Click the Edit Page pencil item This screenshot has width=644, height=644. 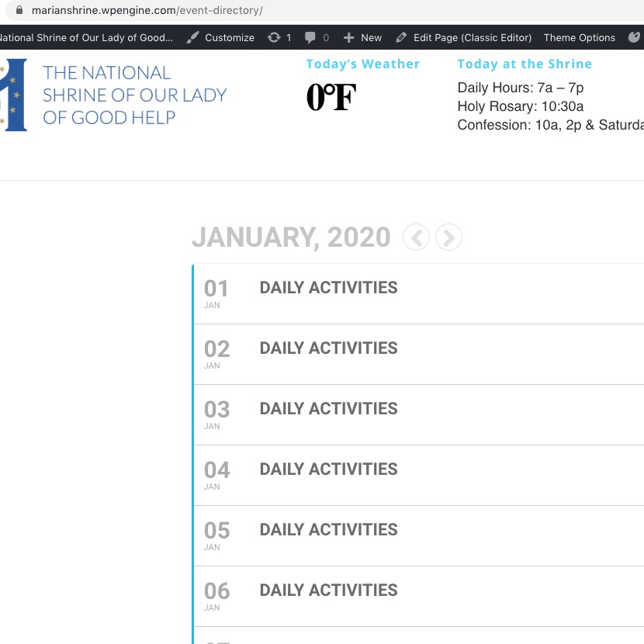463,37
